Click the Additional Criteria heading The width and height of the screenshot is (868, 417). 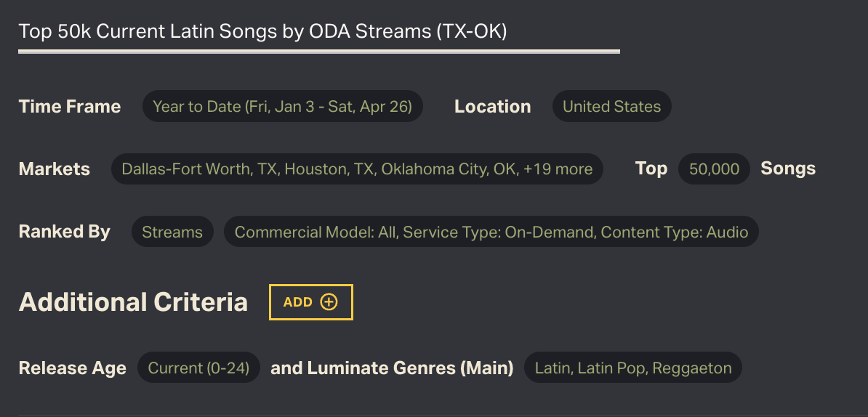click(x=133, y=302)
